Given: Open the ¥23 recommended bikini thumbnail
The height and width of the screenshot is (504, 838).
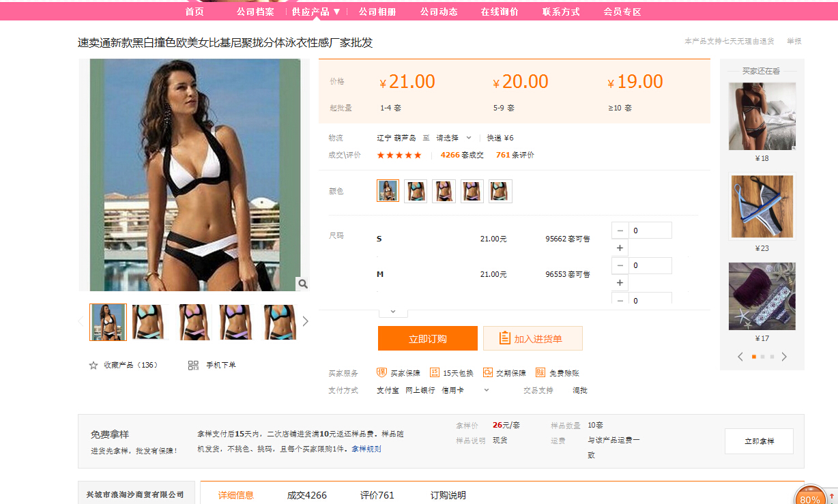Looking at the screenshot, I should (x=762, y=206).
